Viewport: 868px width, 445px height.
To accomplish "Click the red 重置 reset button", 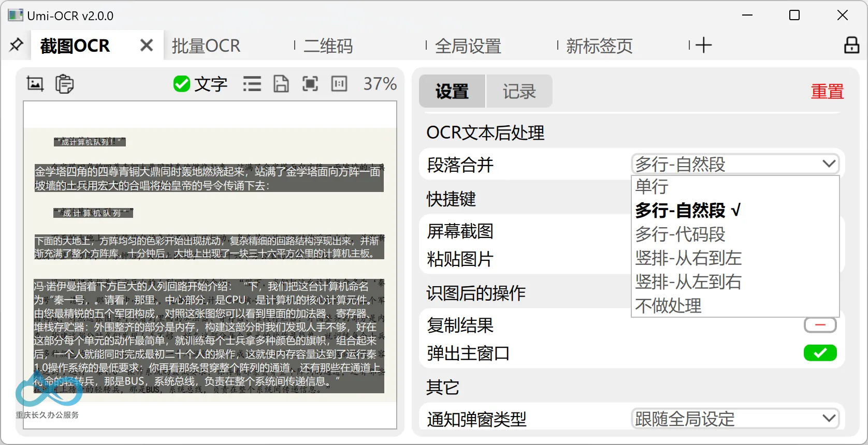I will coord(827,92).
